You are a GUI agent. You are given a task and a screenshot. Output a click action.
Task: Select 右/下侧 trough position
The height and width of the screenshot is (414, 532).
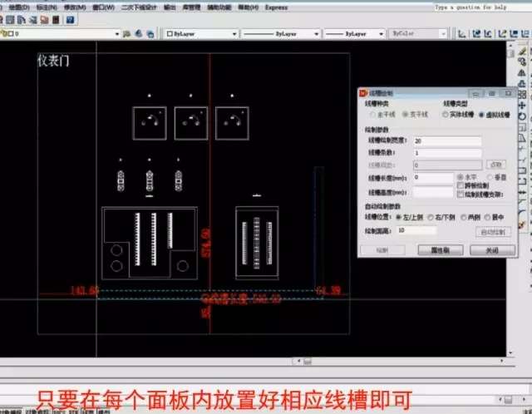click(431, 217)
